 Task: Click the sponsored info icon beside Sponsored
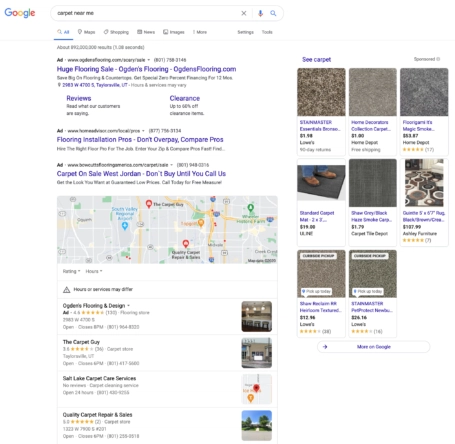(x=438, y=59)
